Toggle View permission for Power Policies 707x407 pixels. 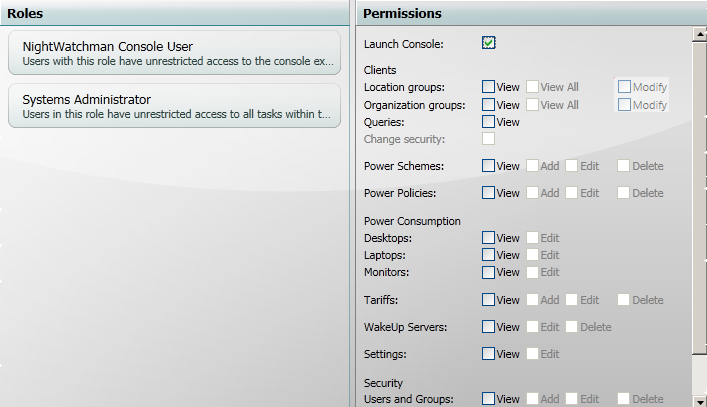pyautogui.click(x=488, y=192)
